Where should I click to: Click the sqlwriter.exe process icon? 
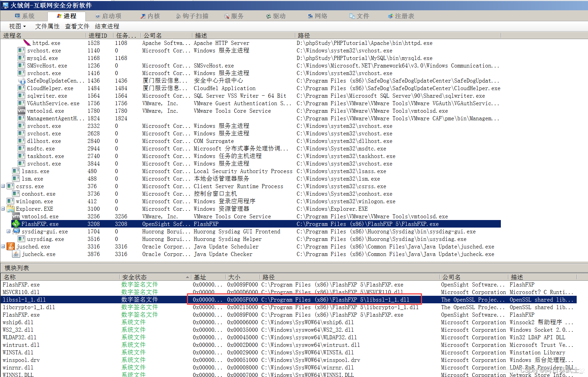(21, 96)
